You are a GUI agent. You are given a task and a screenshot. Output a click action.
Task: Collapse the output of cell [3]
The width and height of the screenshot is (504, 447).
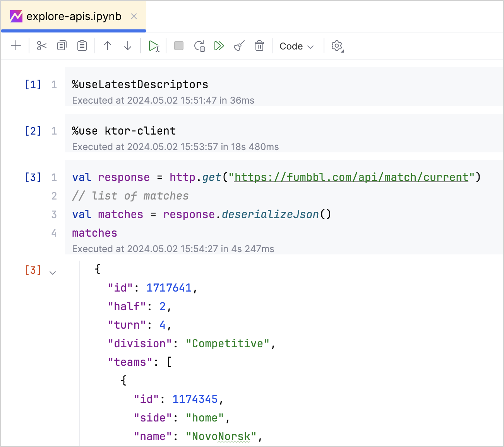[53, 272]
